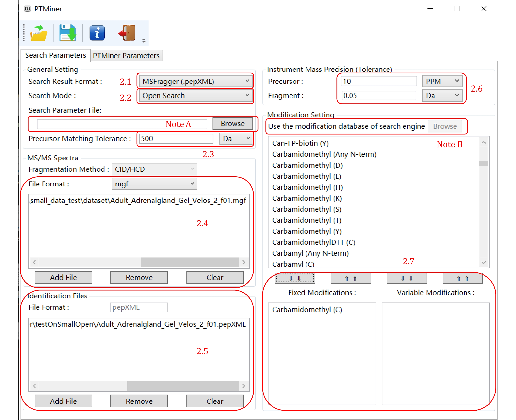Click right arrow of spectra list scrollbar
This screenshot has height=420, width=516.
point(244,262)
